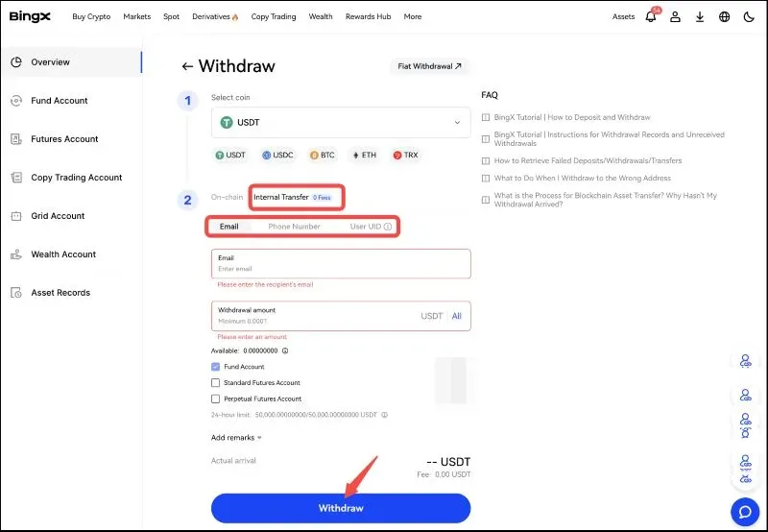Select the Internal Transfer tab
Viewport: 768px width, 532px height.
[x=281, y=197]
